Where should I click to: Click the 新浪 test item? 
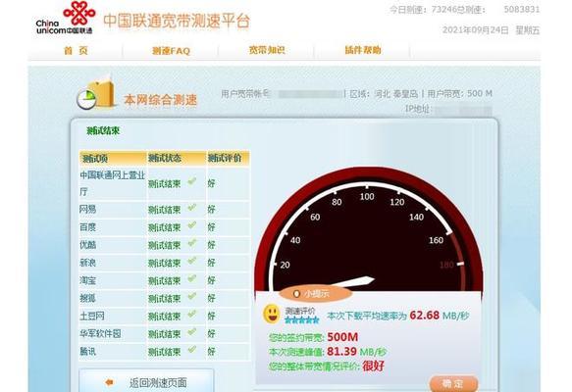87,263
